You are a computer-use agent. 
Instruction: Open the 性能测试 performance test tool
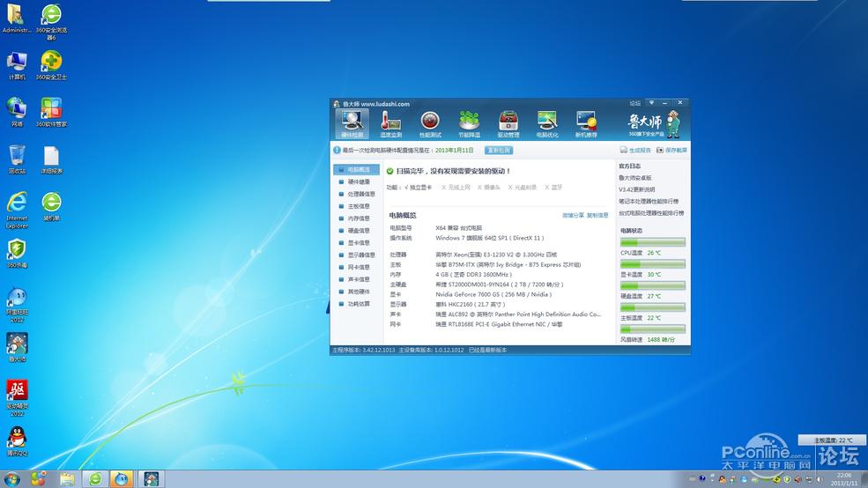click(x=430, y=123)
